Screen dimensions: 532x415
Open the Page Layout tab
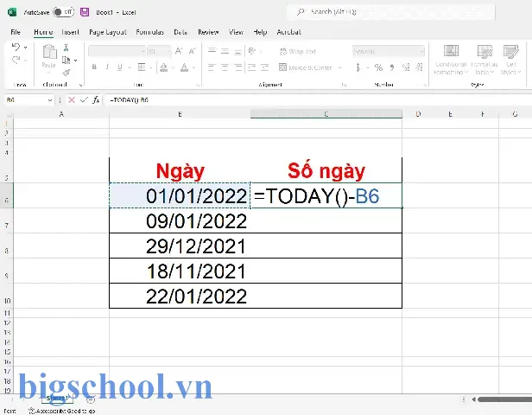point(108,32)
